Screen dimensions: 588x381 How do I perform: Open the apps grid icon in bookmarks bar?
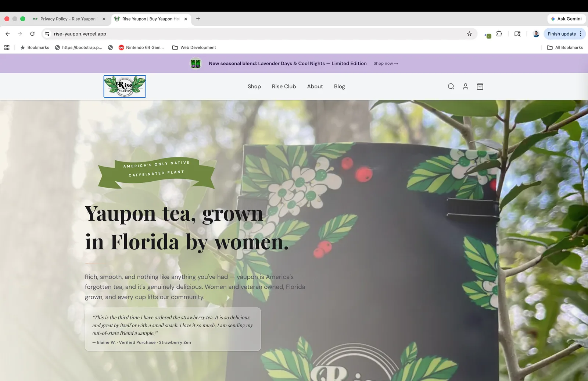7,47
